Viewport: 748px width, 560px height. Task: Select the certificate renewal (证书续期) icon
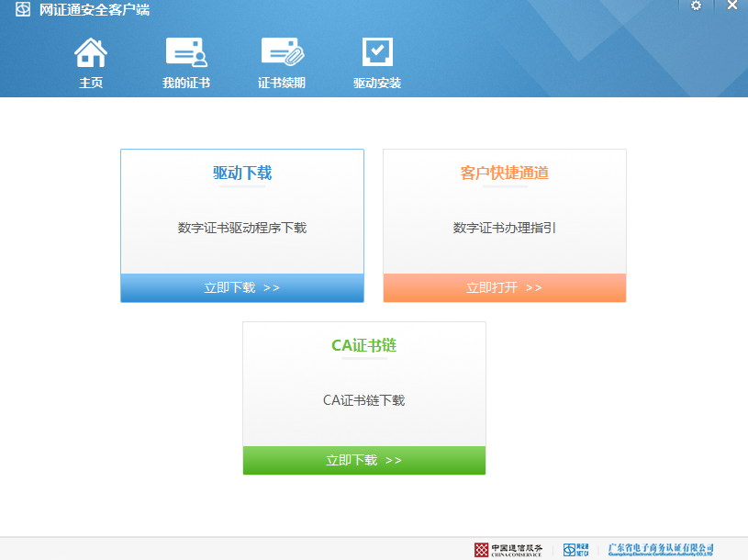tap(282, 53)
